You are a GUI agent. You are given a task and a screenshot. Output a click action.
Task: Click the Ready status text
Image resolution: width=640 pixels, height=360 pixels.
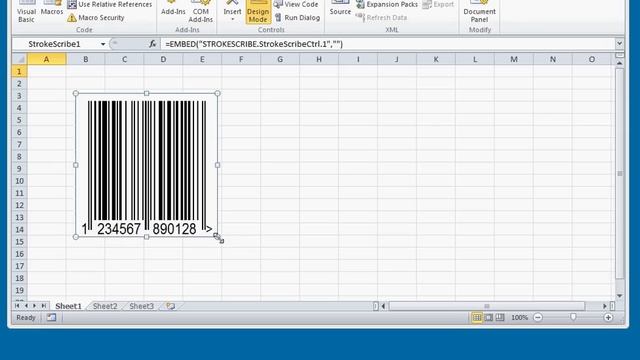(26, 317)
